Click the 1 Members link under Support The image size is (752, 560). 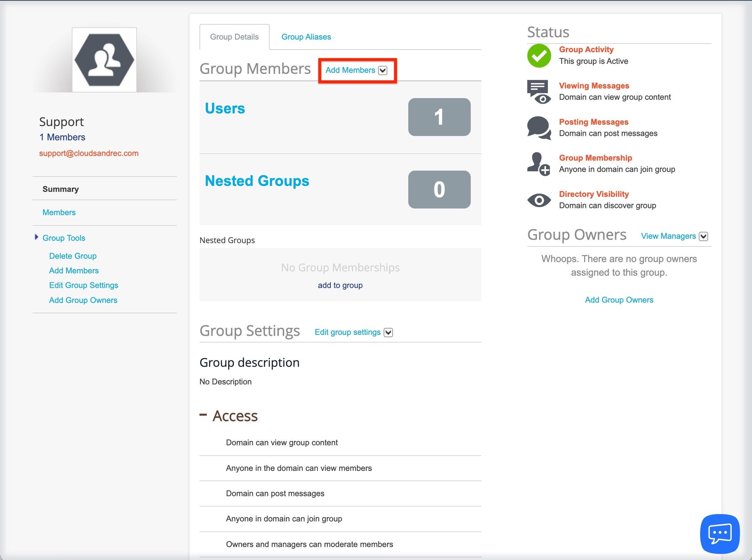coord(63,137)
